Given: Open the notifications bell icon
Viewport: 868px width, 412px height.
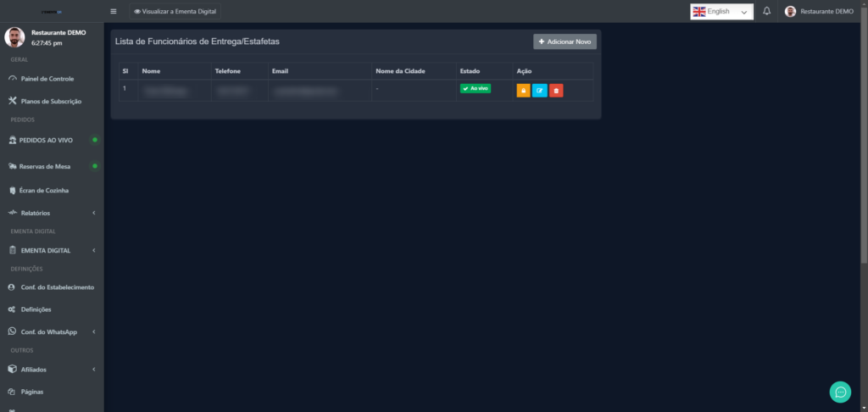Looking at the screenshot, I should pos(767,12).
